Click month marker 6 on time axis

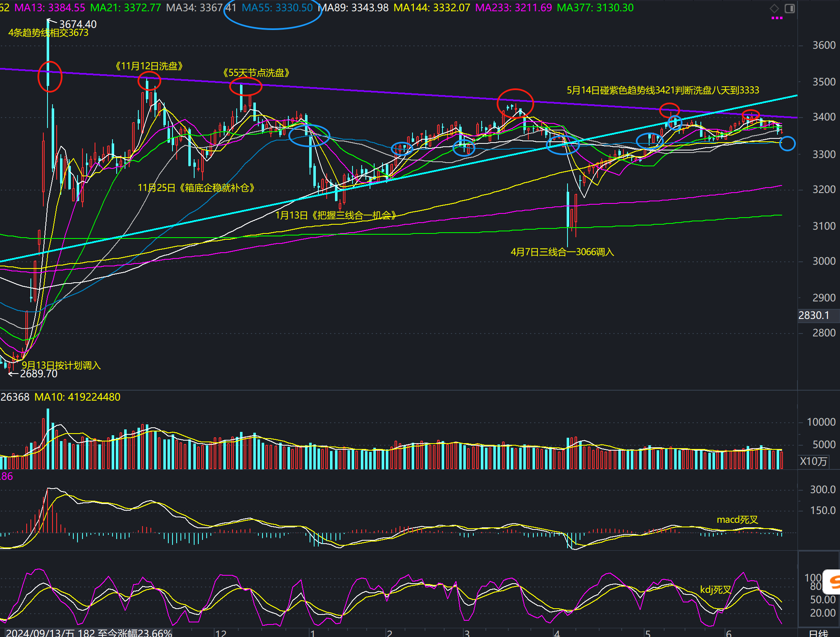729,633
